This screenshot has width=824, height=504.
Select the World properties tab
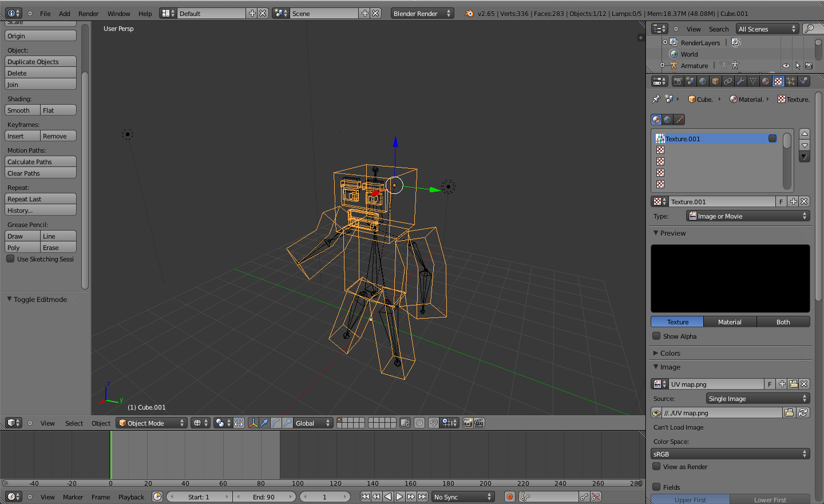(x=703, y=81)
